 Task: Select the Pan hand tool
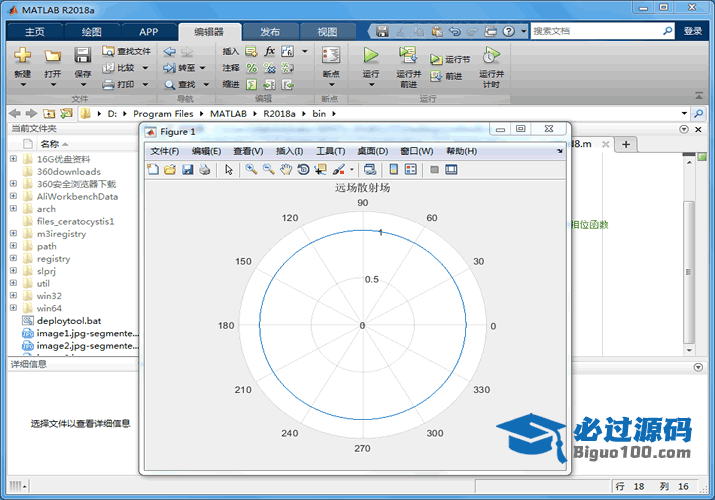point(286,169)
